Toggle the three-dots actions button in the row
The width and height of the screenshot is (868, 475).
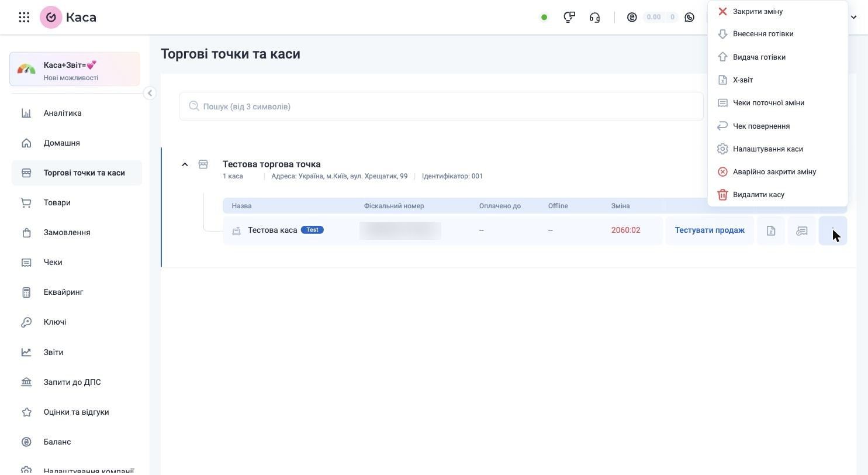833,230
